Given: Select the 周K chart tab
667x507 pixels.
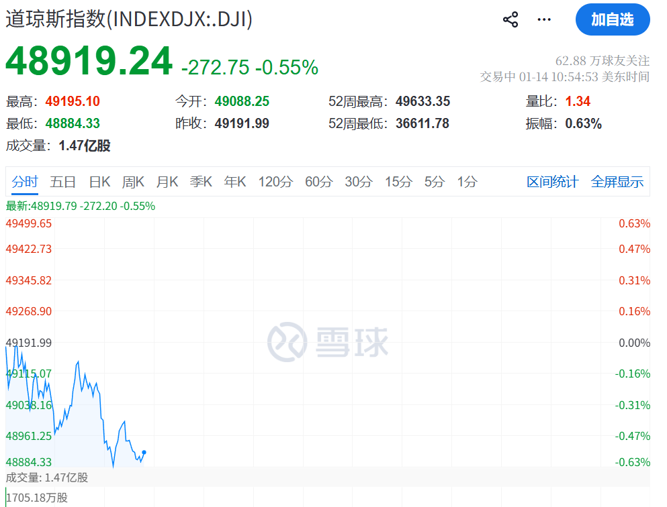Looking at the screenshot, I should [x=133, y=181].
